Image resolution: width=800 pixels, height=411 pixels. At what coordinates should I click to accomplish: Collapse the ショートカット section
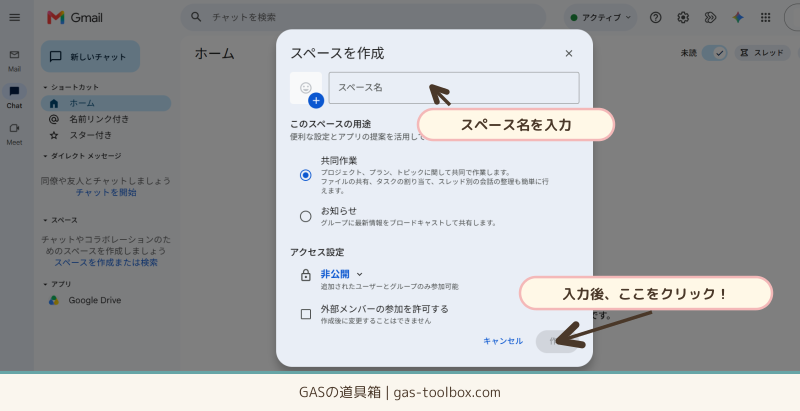pos(71,87)
